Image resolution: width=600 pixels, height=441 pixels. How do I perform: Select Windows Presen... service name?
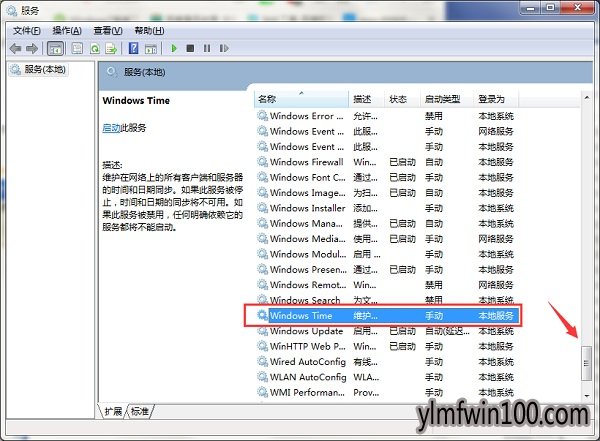(x=308, y=270)
